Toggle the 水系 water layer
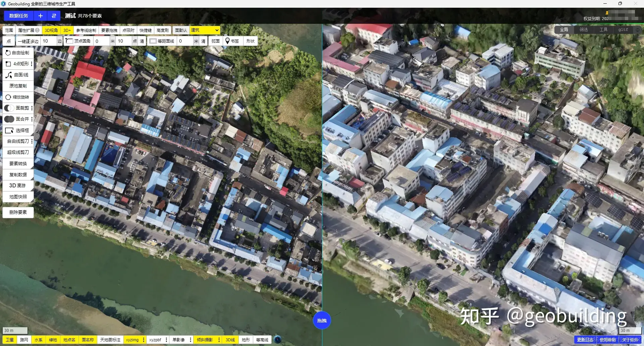Screen dimensions: 644x346 [39, 340]
